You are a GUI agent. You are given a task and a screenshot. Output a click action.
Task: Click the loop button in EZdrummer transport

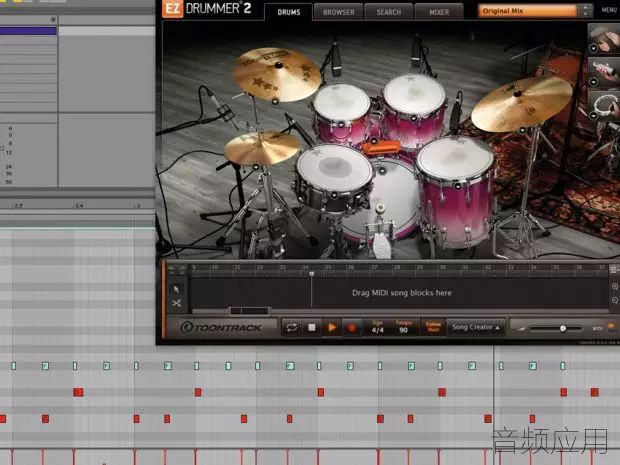[291, 328]
